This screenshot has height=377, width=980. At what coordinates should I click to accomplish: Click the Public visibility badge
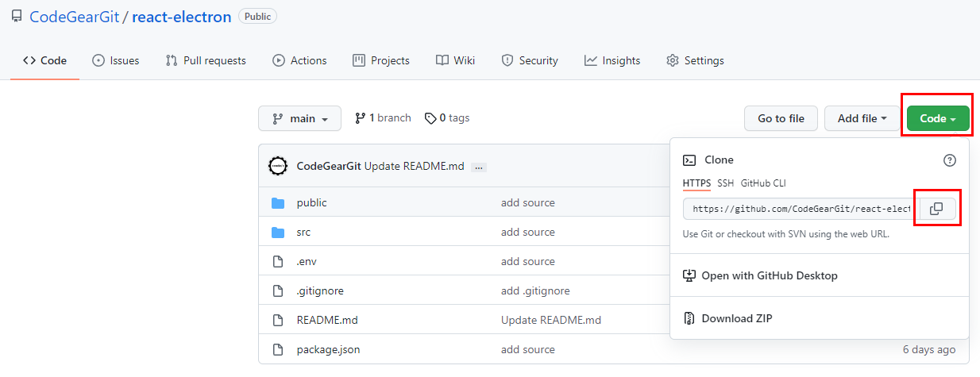[x=257, y=16]
